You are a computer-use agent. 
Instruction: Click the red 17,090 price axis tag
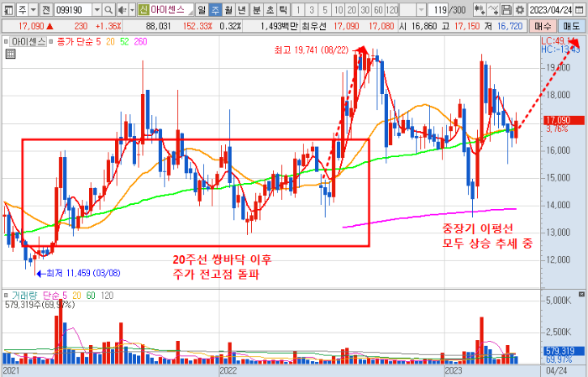point(564,120)
